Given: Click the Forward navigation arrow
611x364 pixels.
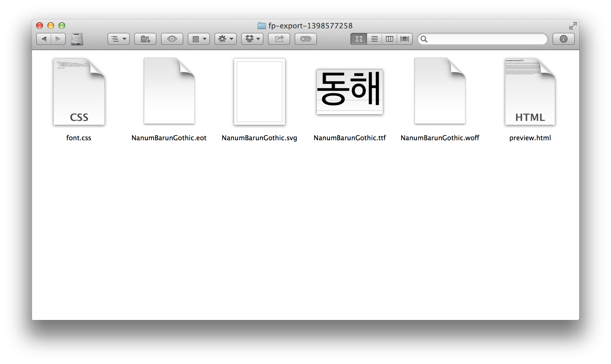Looking at the screenshot, I should (x=58, y=39).
